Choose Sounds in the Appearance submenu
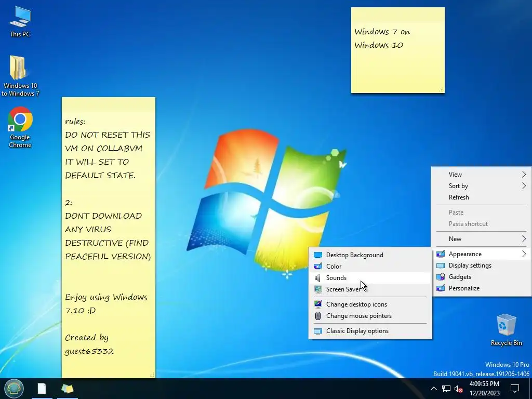Screen dimensions: 532x399 click(370, 278)
